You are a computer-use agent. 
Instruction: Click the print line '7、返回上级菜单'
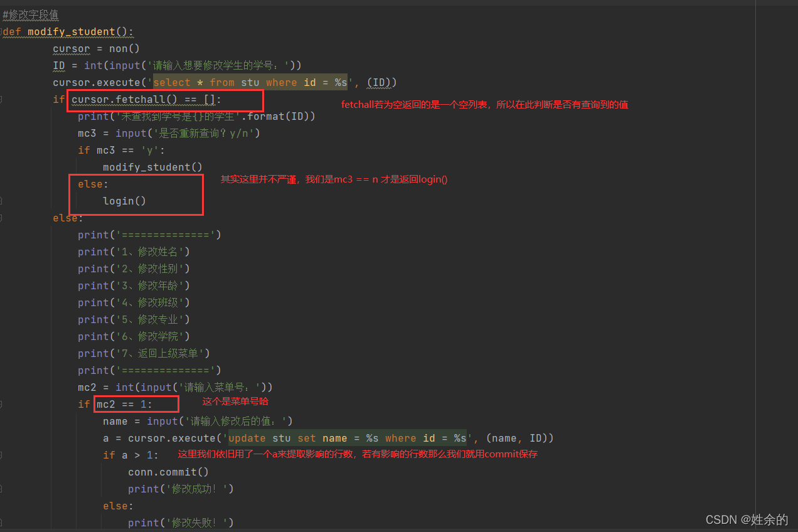click(x=144, y=353)
